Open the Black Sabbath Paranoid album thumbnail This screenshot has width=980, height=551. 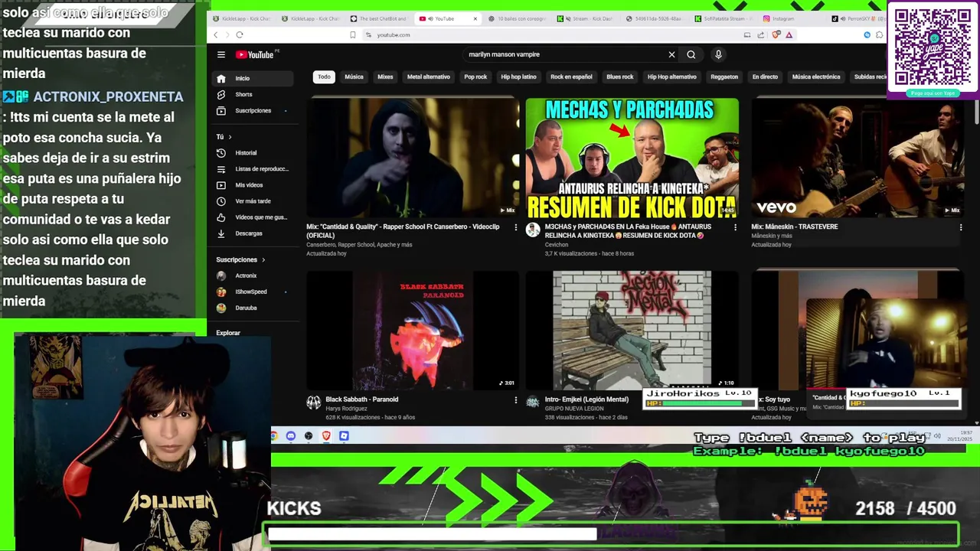click(413, 330)
